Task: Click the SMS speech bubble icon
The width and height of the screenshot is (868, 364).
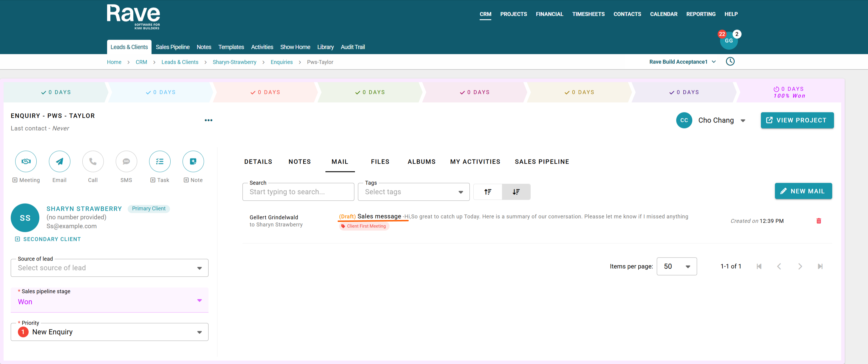Action: coord(126,161)
